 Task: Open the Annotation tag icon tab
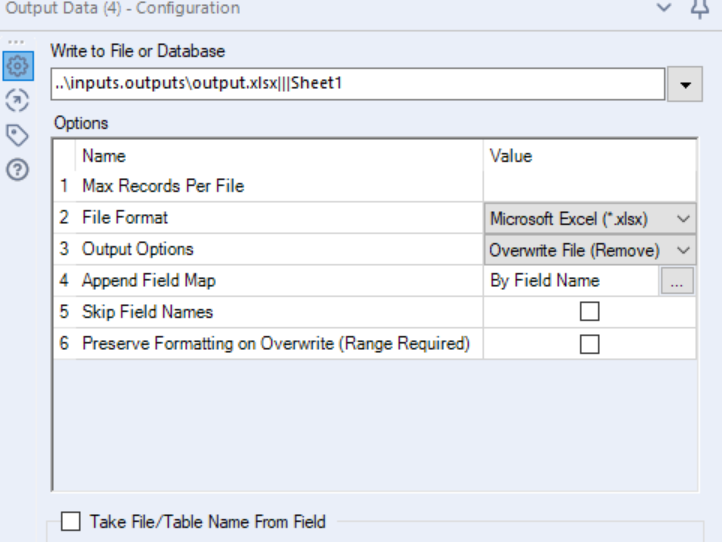[16, 134]
